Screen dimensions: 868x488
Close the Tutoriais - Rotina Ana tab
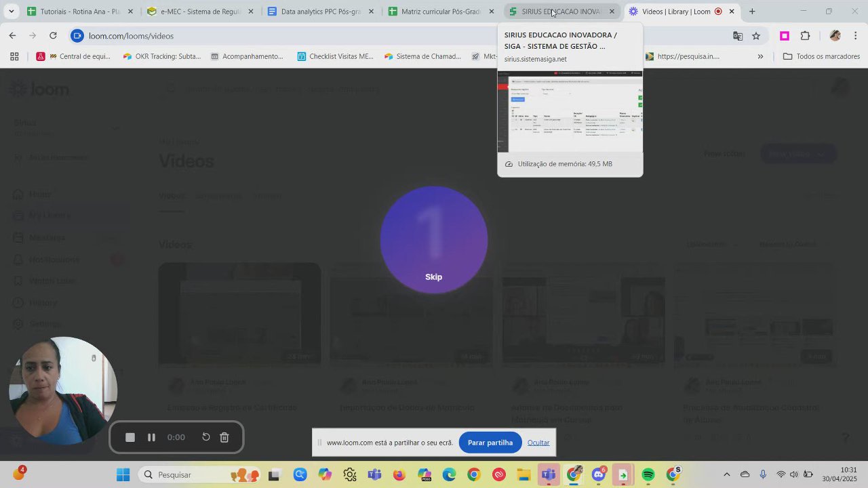[130, 12]
